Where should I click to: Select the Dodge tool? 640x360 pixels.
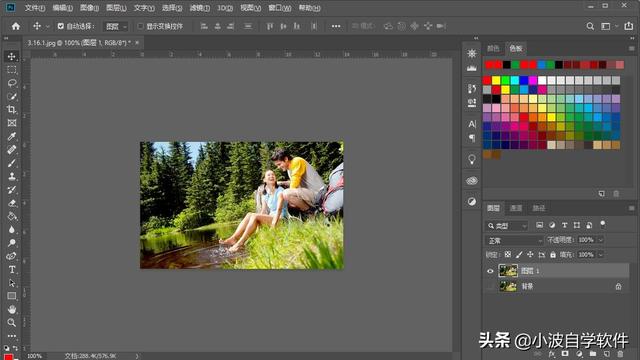point(11,243)
